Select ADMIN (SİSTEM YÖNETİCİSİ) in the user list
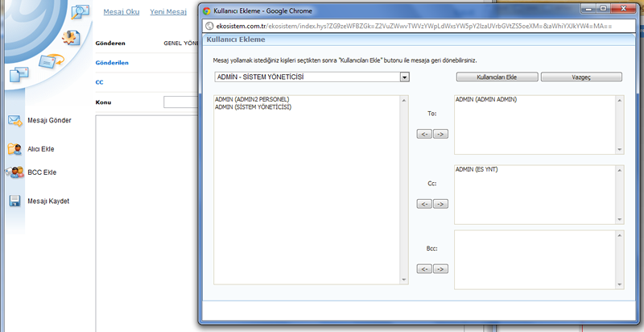644x332 pixels. 254,106
